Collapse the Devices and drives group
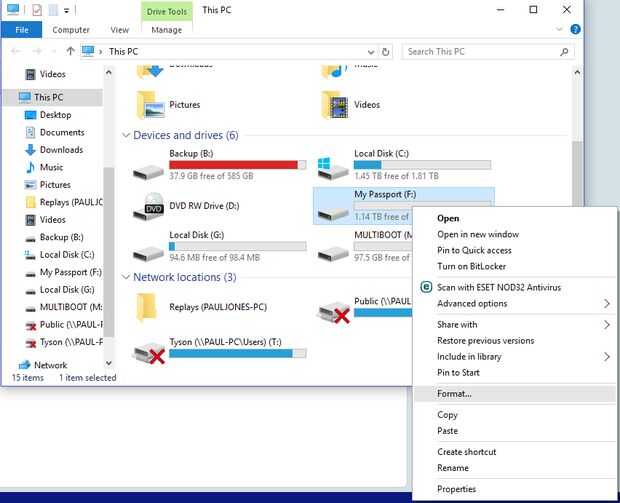Screen dimensions: 620x503 (x=126, y=135)
